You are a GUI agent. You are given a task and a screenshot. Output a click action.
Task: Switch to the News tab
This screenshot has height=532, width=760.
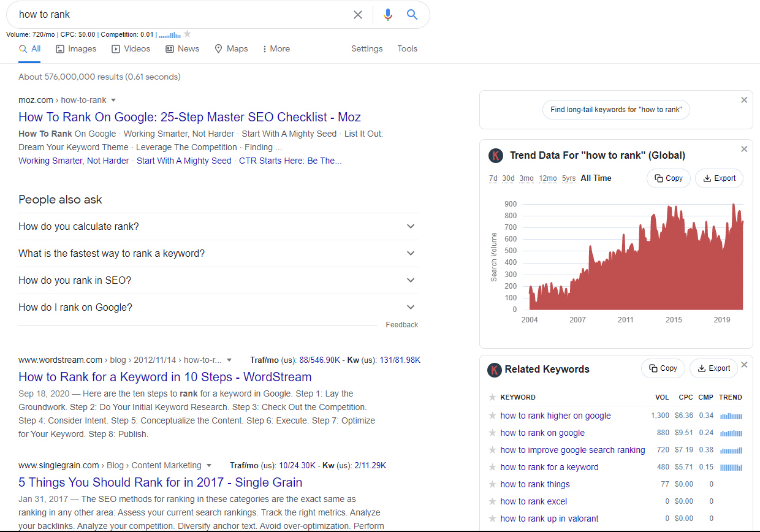pyautogui.click(x=182, y=49)
